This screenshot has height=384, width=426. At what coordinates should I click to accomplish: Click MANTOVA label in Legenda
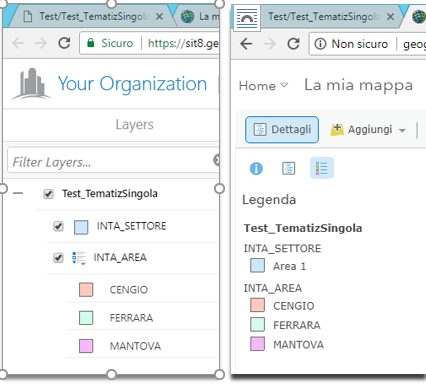point(298,345)
